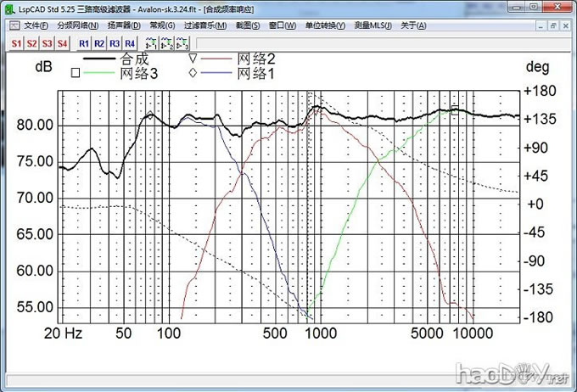
Task: Click the 合成 legend label
Action: (136, 59)
